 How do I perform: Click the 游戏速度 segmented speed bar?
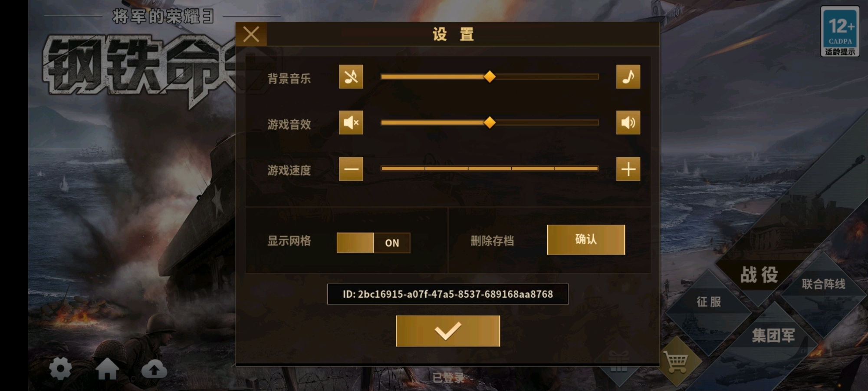click(490, 168)
